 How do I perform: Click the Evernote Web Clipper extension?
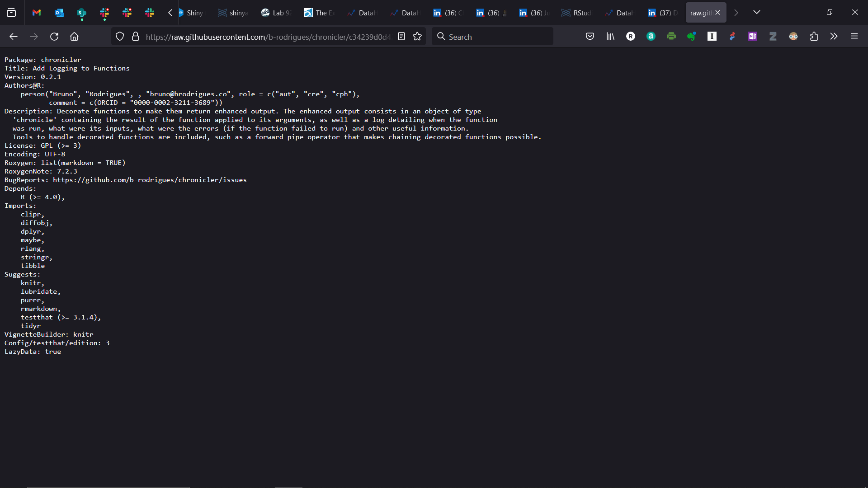(692, 37)
